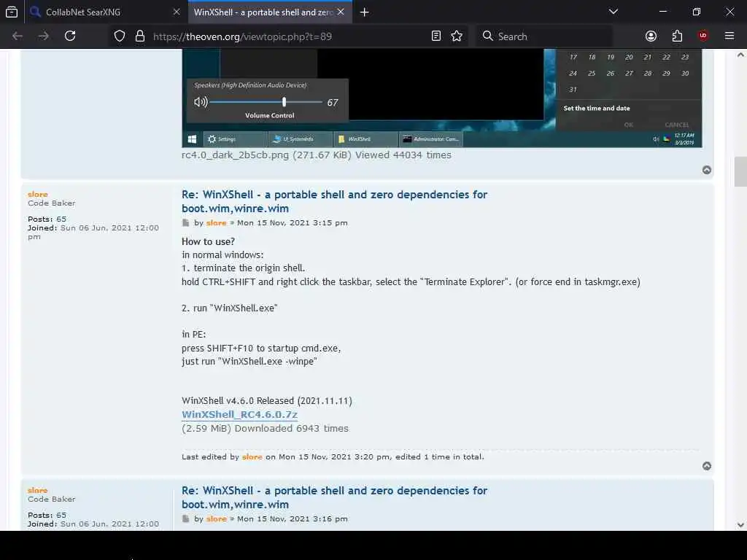Open slore link in Last edited line
Image resolution: width=747 pixels, height=560 pixels.
click(252, 457)
